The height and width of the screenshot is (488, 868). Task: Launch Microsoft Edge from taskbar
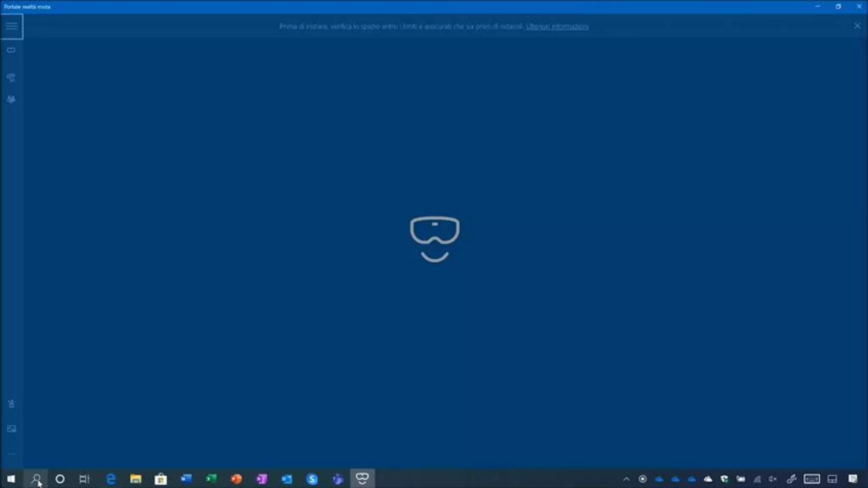tap(111, 479)
